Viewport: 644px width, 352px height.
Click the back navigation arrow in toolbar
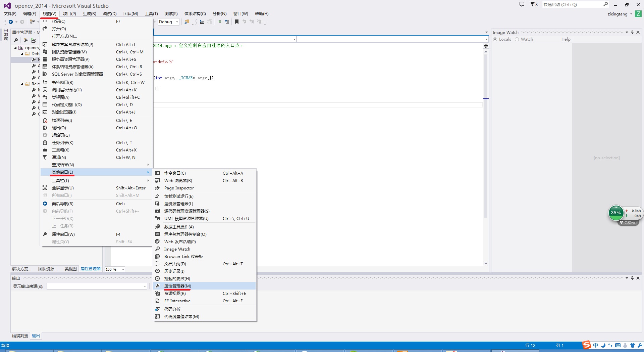tap(11, 22)
